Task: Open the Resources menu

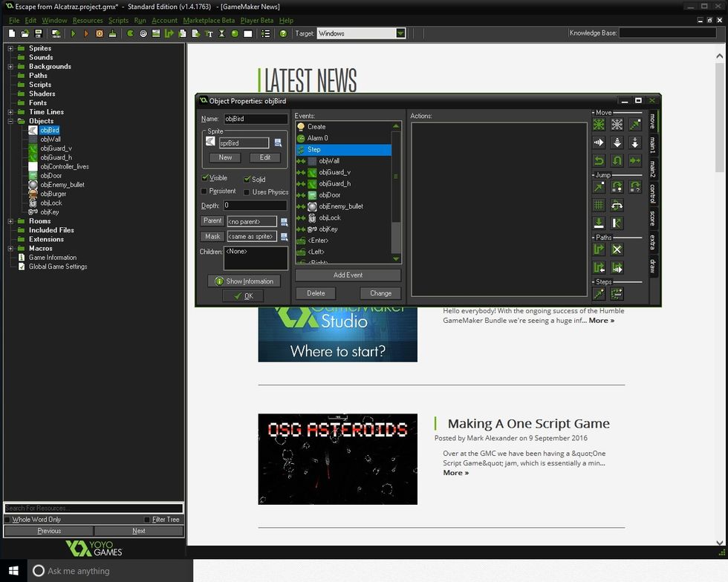Action: (x=88, y=21)
